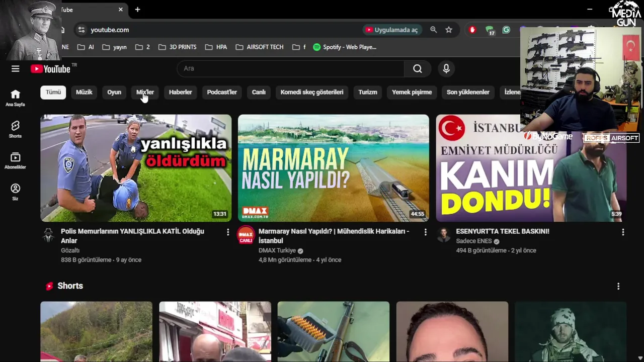Select the Tümü filter chip
This screenshot has height=362, width=644.
53,92
